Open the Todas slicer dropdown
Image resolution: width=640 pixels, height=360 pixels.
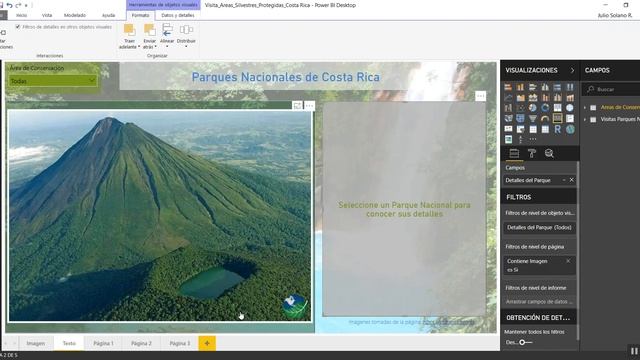tap(53, 81)
